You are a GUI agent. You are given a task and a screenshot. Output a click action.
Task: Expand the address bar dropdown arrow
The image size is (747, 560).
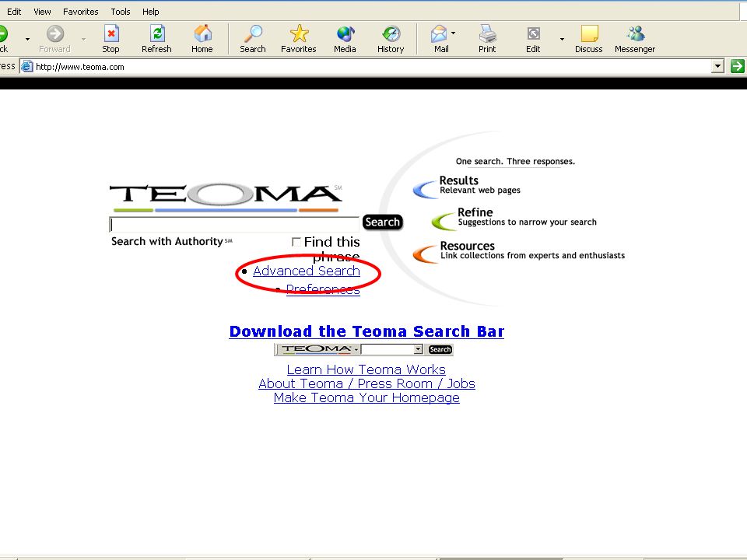[717, 67]
